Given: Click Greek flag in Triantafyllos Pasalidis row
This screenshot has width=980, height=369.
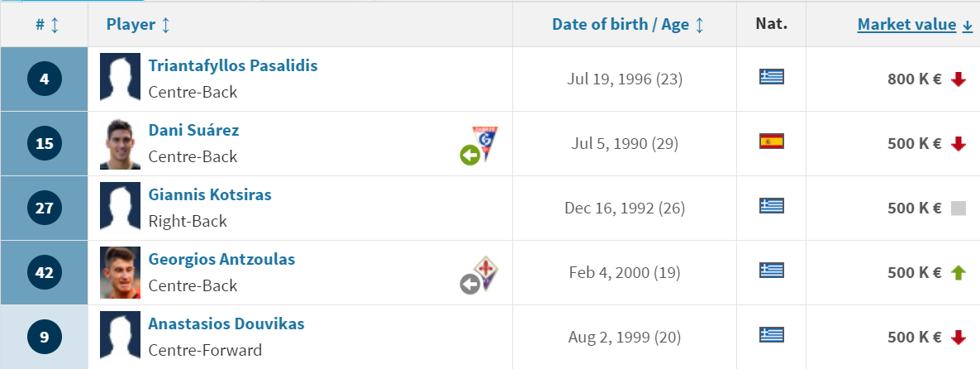Looking at the screenshot, I should point(771,77).
